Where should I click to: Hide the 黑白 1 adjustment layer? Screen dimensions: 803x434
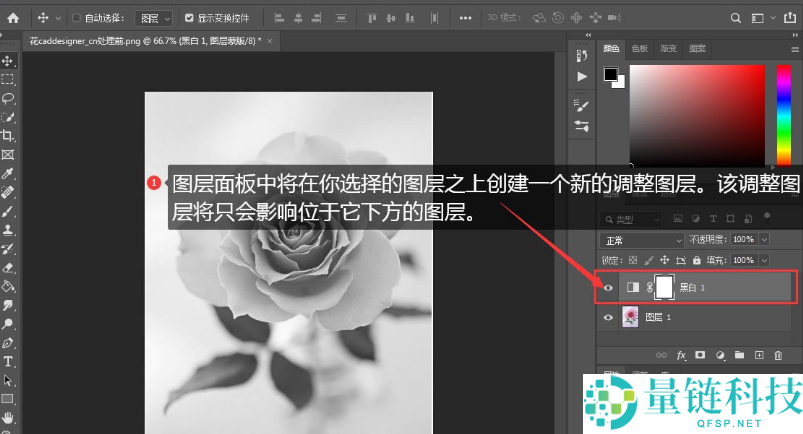[x=608, y=288]
